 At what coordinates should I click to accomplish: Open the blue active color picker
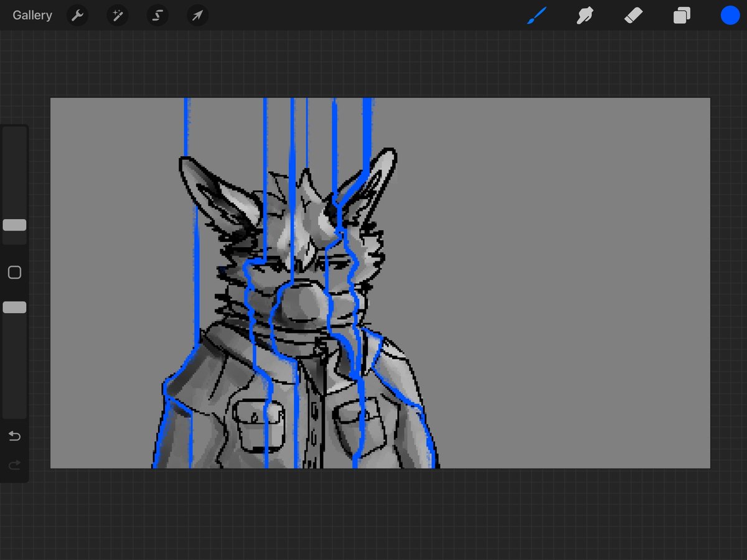730,16
